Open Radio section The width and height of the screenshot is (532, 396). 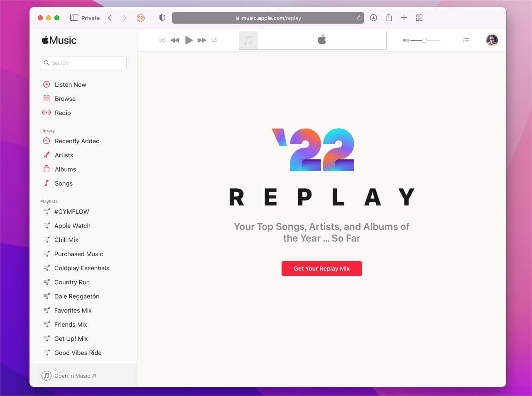click(56, 113)
